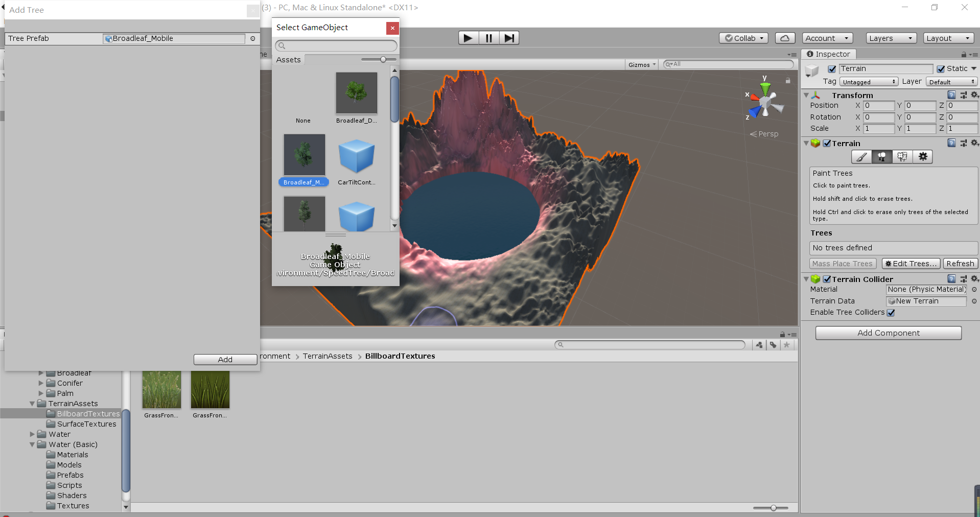Click the Inspector panel lock icon

pyautogui.click(x=964, y=54)
